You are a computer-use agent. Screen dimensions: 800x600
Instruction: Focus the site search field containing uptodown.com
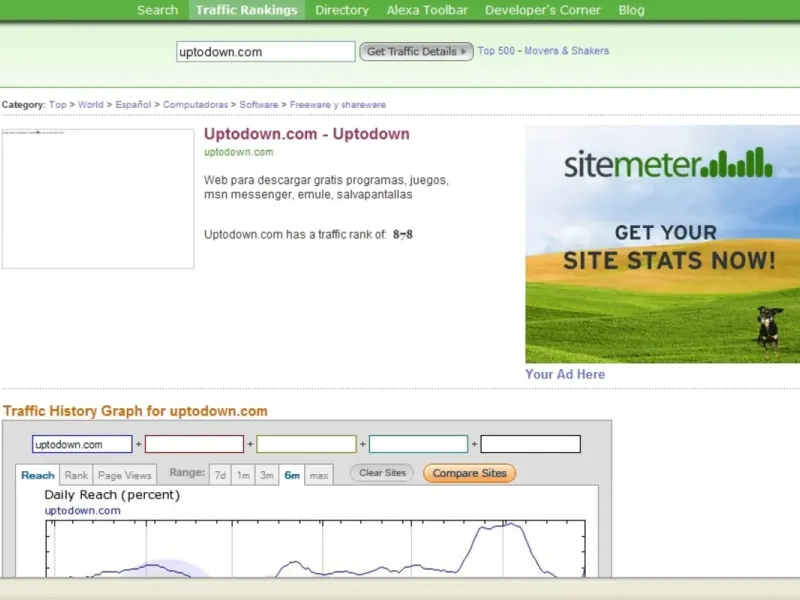coord(265,52)
